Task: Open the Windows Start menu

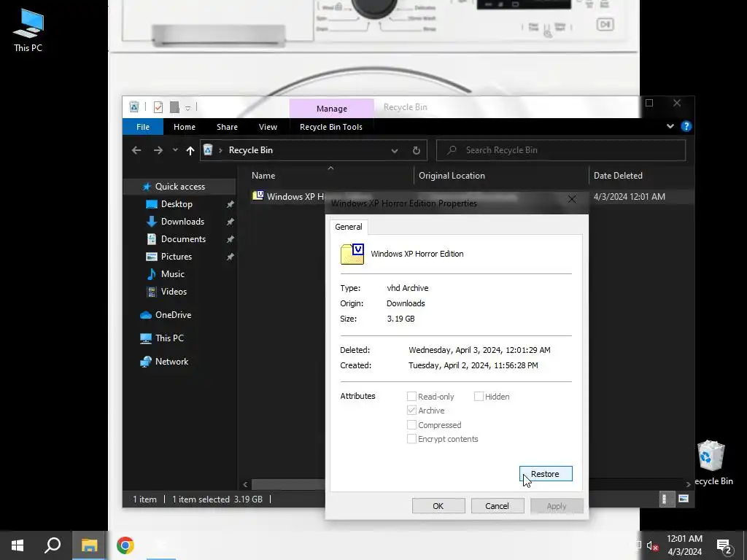Action: [18, 545]
